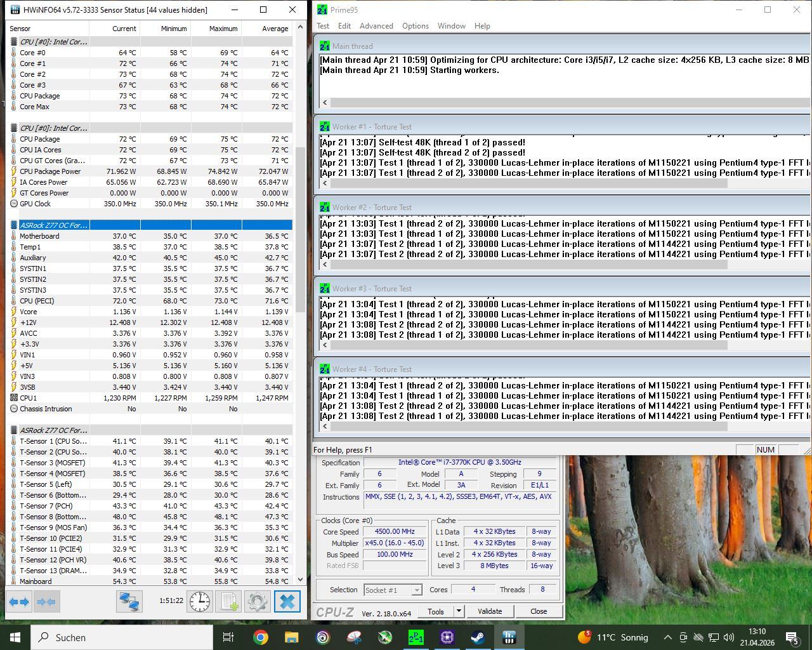812x650 pixels.
Task: Open Prime95 Window menu
Action: pyautogui.click(x=452, y=26)
